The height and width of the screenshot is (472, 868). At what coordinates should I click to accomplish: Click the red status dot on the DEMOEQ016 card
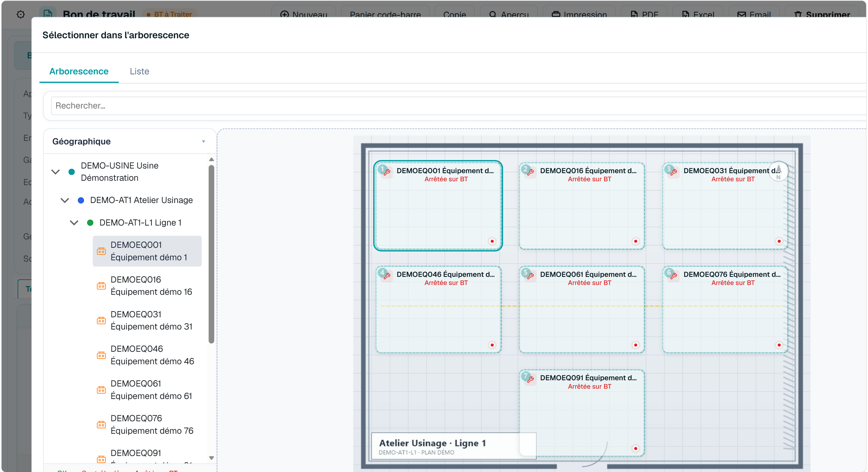[636, 241]
